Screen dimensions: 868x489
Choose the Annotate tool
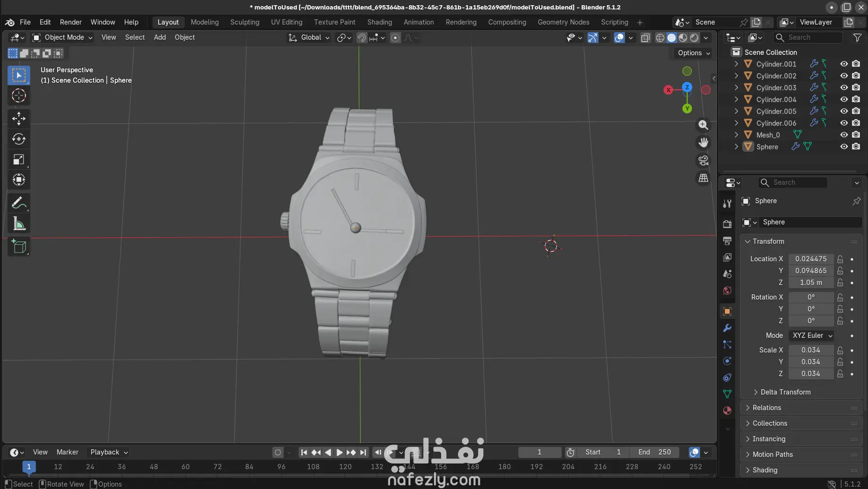pos(19,203)
